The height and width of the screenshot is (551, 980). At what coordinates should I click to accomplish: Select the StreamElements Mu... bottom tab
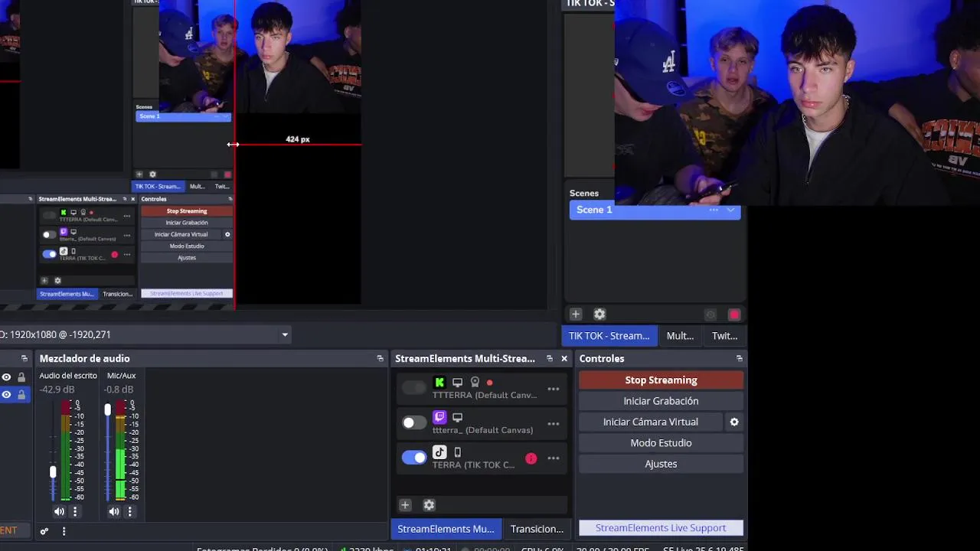point(446,529)
